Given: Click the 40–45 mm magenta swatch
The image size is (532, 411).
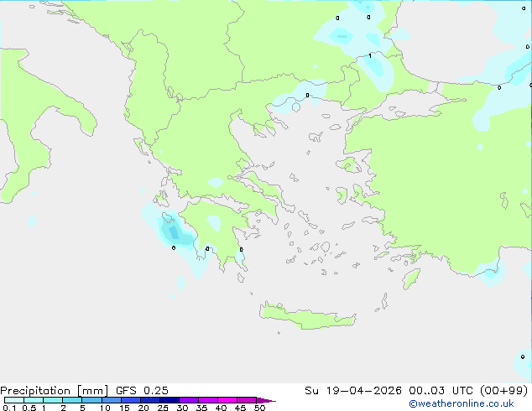Looking at the screenshot, I should tap(227, 400).
